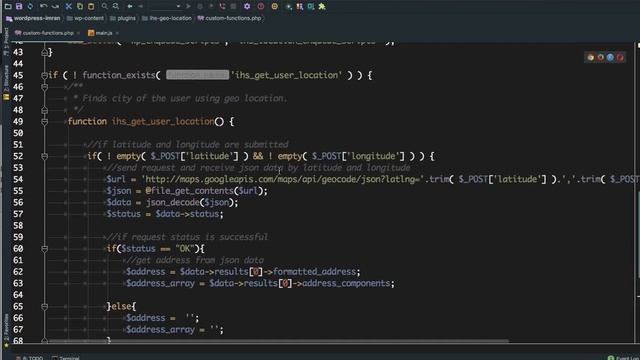Click the yellow circular toolbar icon
Viewport: 640px width, 360px height.
(x=275, y=6)
